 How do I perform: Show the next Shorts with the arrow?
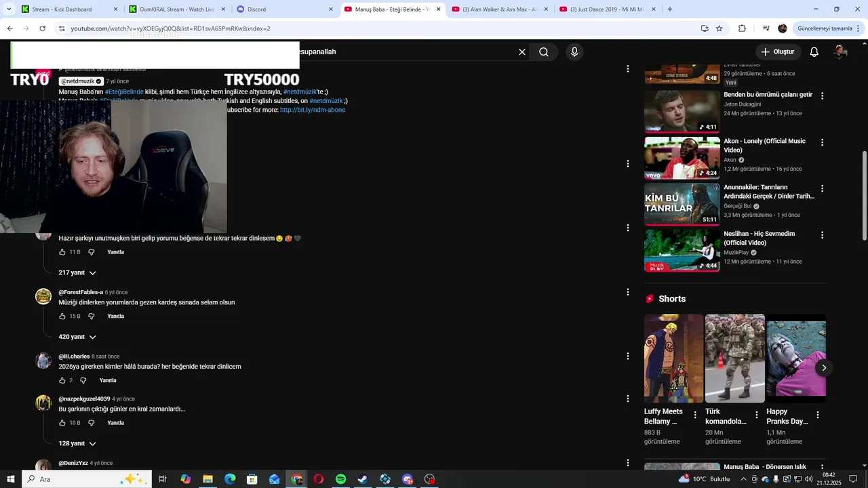point(823,368)
